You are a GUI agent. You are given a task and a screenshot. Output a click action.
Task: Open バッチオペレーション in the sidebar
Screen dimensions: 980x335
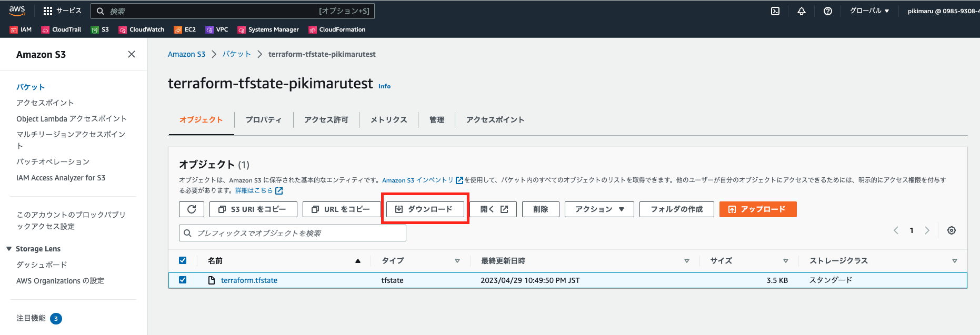tap(53, 161)
